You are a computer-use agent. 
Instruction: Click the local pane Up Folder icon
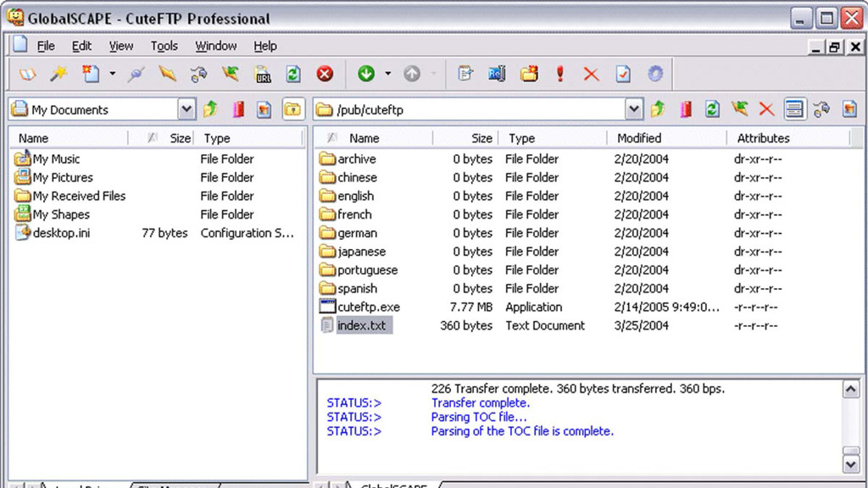(211, 109)
